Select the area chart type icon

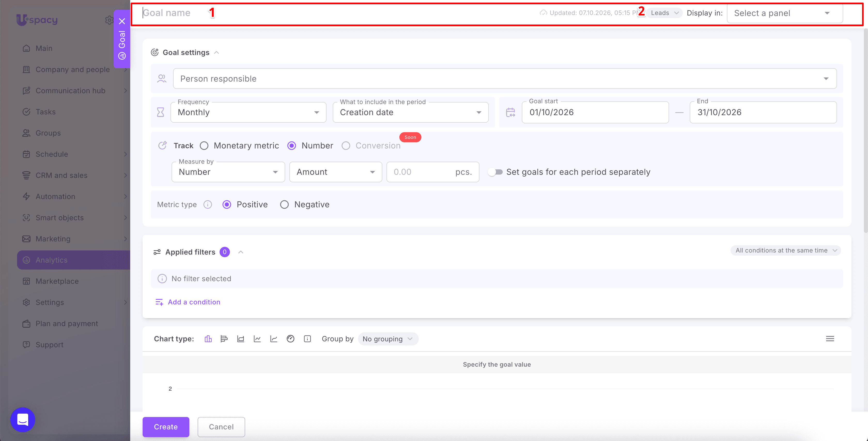point(241,339)
